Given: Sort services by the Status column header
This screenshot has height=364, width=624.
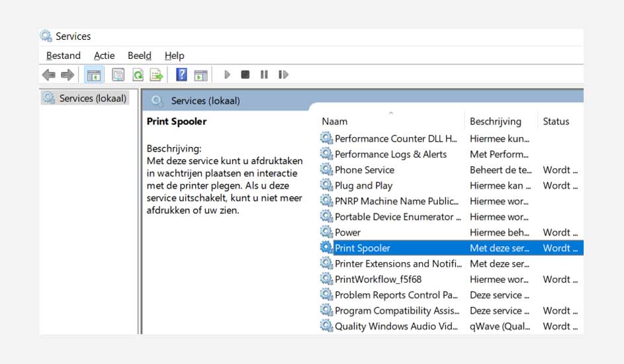Looking at the screenshot, I should click(556, 122).
